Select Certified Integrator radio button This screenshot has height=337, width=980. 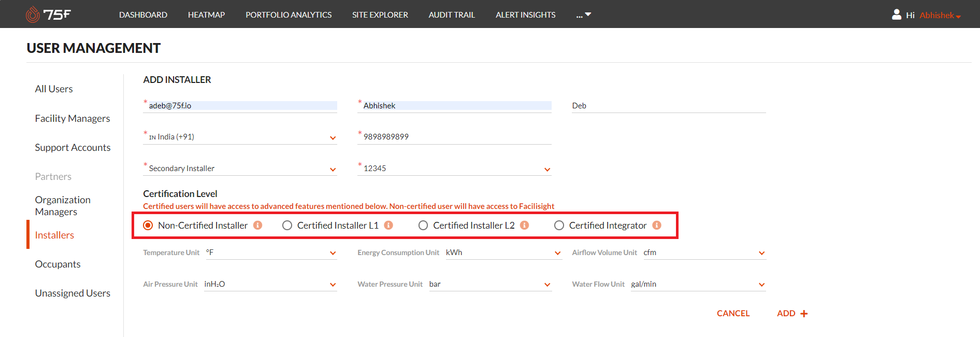(x=559, y=226)
